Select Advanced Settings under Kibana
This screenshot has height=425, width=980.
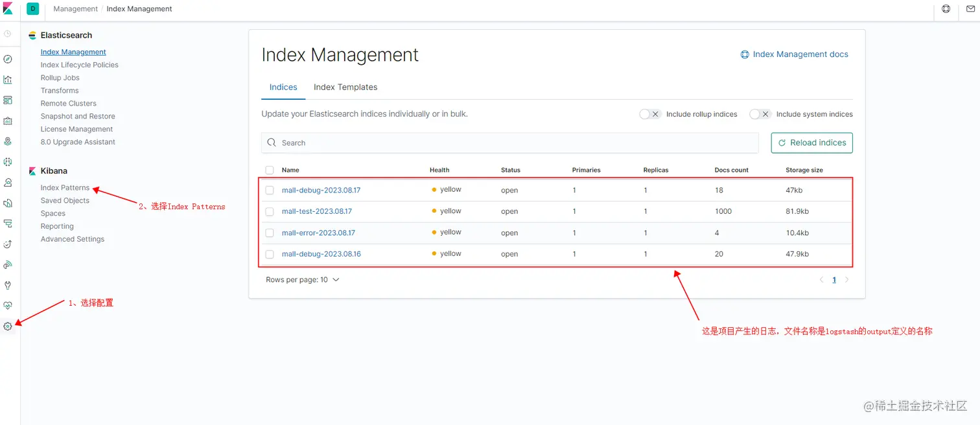tap(73, 239)
